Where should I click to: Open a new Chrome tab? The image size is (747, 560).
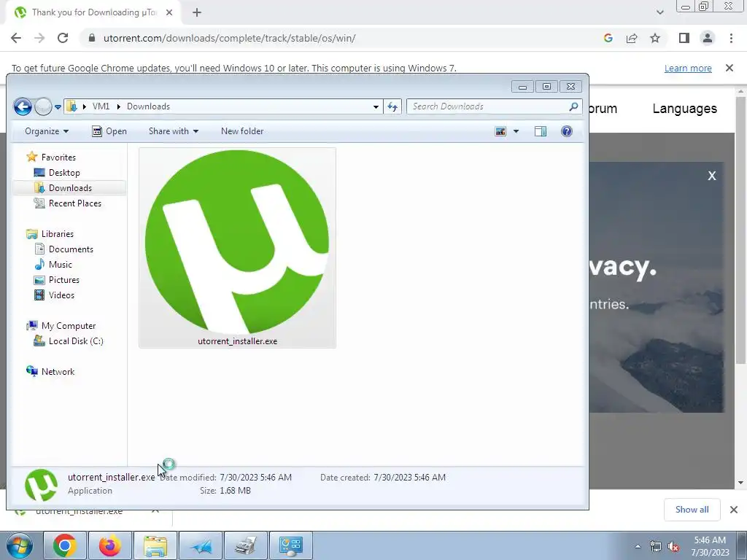pyautogui.click(x=197, y=13)
